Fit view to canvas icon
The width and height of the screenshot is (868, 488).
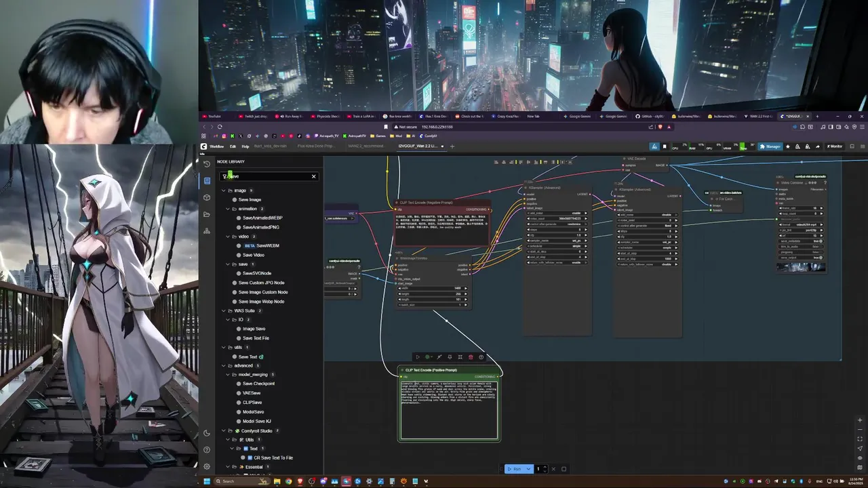coord(860,439)
